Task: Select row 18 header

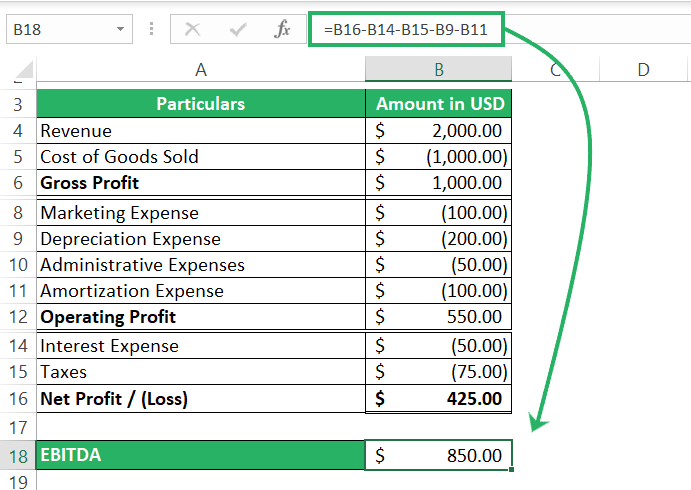Action: click(17, 456)
